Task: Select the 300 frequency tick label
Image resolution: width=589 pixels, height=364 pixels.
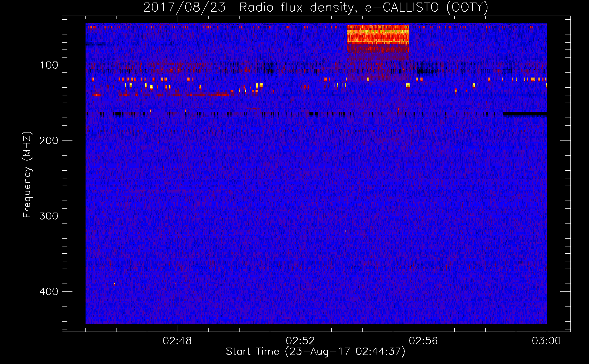Action: [x=49, y=216]
